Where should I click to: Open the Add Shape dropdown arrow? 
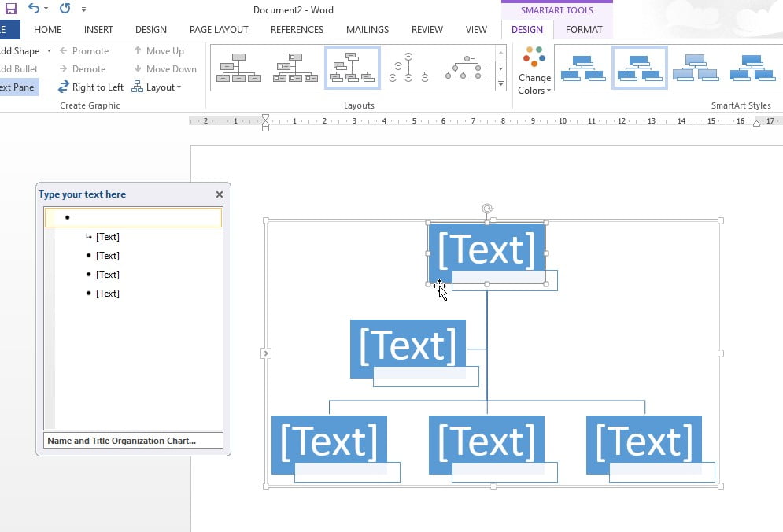click(49, 50)
